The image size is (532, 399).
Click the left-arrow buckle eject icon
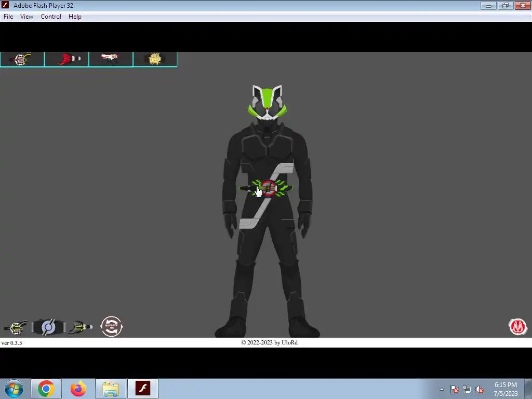tap(16, 327)
